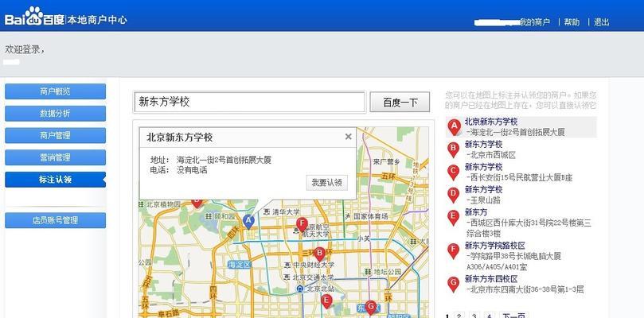
Task: Open result B titled 新东方学校
Action: click(x=483, y=145)
